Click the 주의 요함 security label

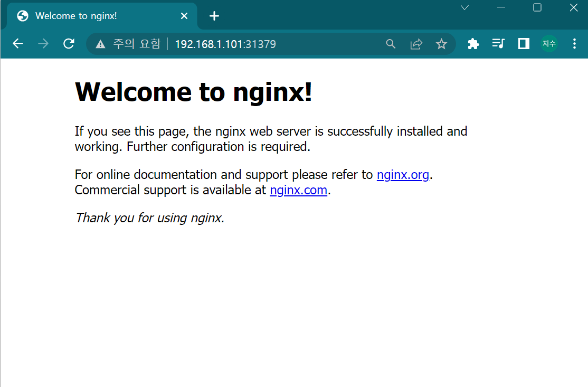point(137,44)
